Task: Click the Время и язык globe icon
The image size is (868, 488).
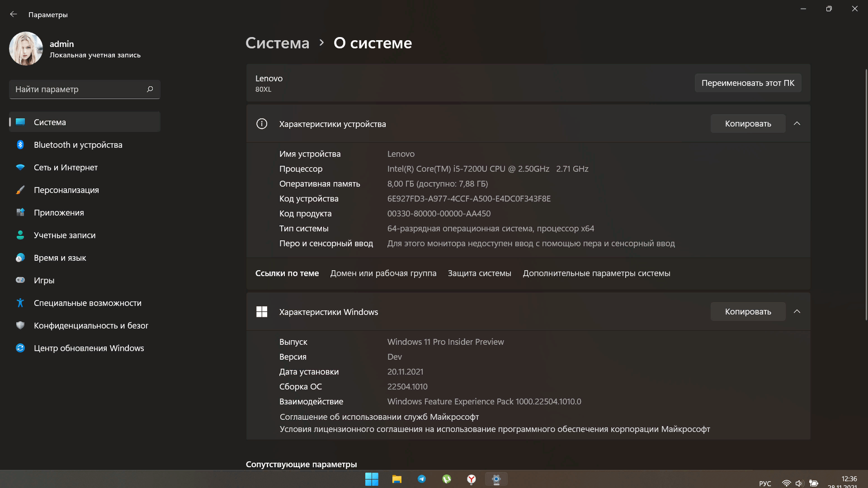Action: (20, 258)
